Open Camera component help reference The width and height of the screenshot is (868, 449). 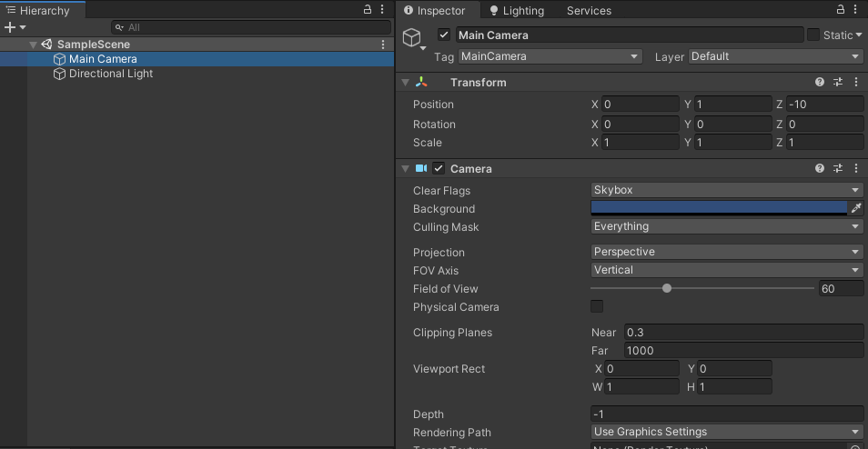(x=820, y=168)
